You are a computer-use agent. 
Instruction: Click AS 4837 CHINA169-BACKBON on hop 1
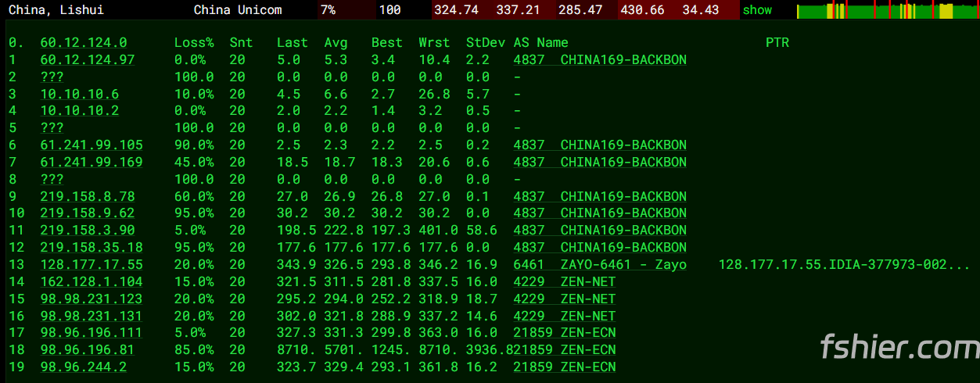pos(600,60)
